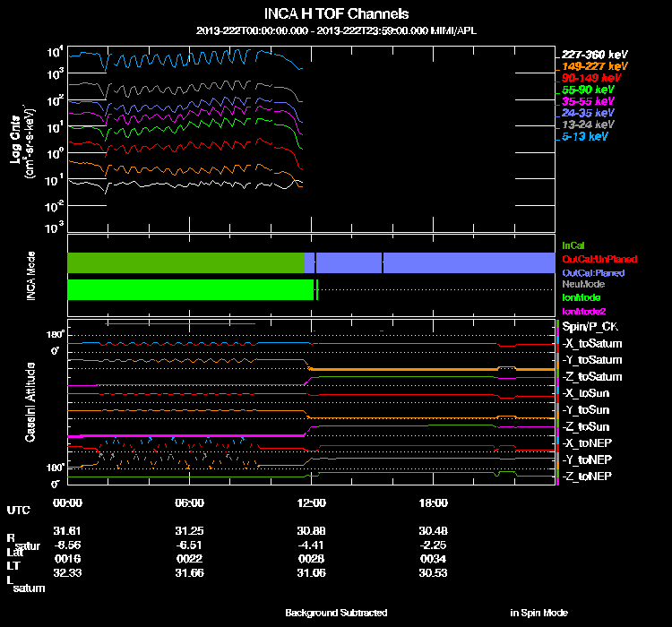Click the bright green IonMode bar
The height and width of the screenshot is (627, 672).
(191, 289)
